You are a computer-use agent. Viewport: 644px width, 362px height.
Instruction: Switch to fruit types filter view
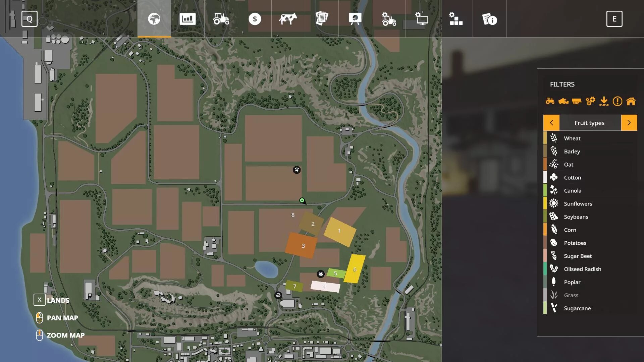click(x=589, y=122)
